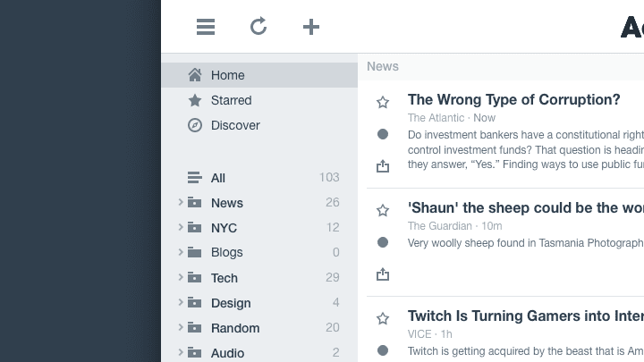Share 'The Wrong Type of Corruption?' article
644x362 pixels.
pyautogui.click(x=383, y=166)
